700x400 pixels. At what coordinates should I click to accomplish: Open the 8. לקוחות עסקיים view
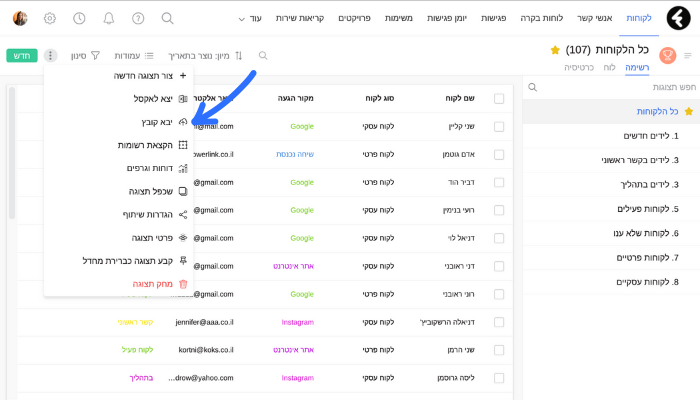click(647, 282)
